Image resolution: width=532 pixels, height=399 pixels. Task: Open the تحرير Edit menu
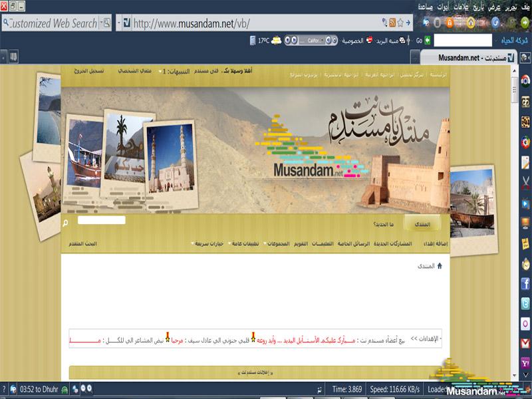click(x=510, y=7)
